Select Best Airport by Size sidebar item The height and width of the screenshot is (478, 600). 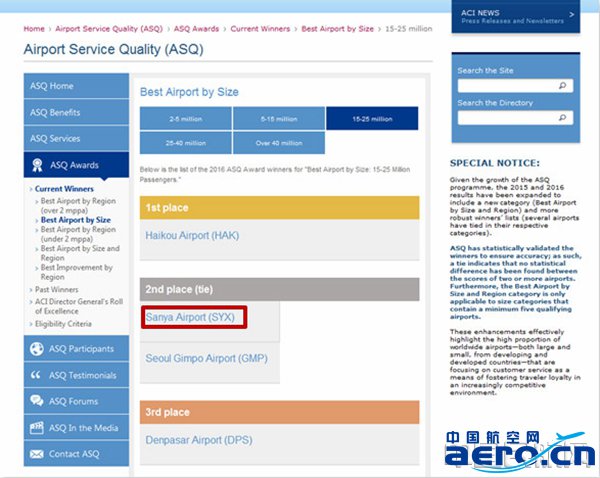click(76, 220)
